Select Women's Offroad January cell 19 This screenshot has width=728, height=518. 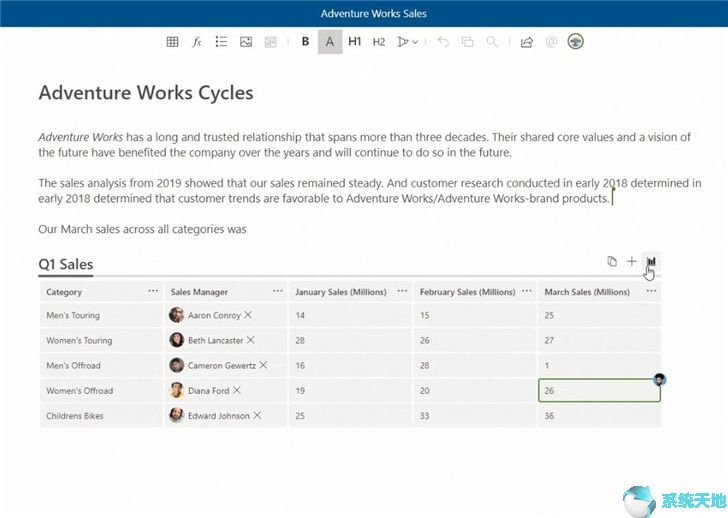coord(350,390)
